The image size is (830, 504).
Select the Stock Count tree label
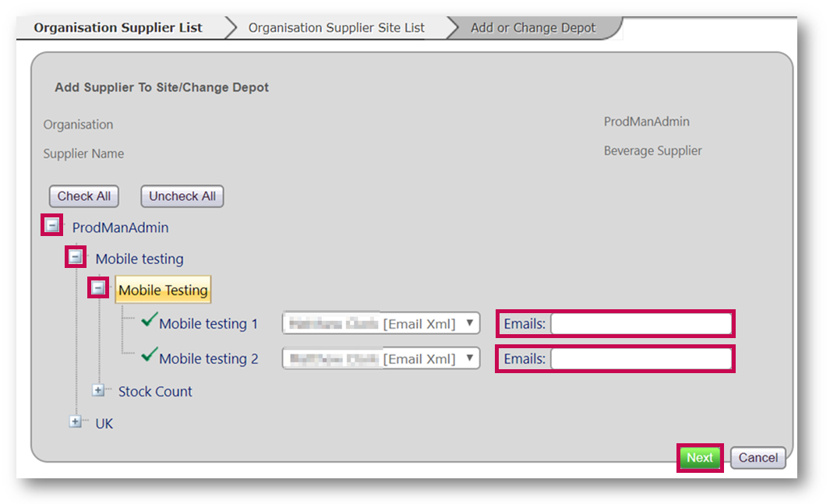(155, 392)
